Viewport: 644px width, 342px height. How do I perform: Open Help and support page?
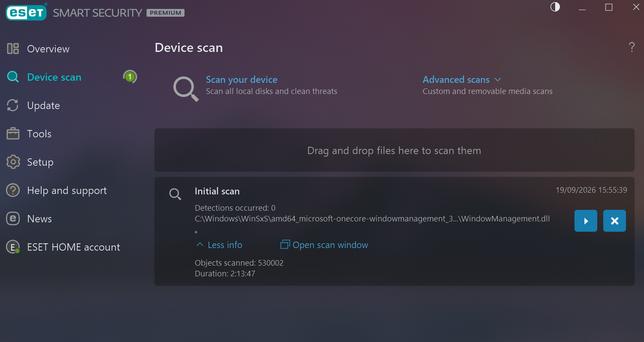tap(67, 191)
